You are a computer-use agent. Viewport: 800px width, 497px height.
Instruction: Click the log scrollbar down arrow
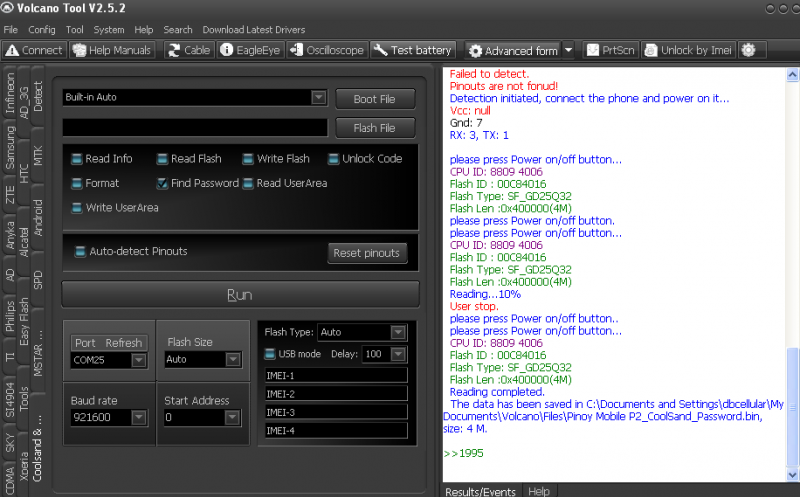(792, 475)
